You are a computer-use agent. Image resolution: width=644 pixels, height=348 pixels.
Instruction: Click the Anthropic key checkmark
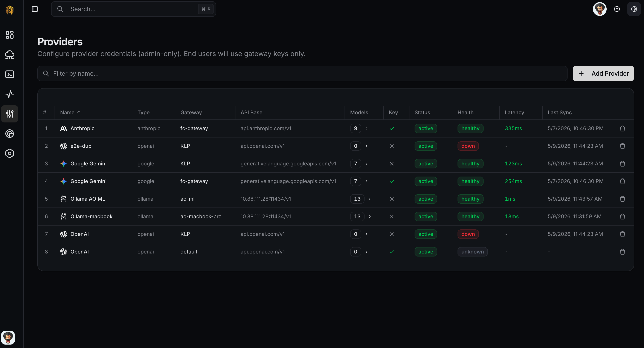tap(392, 128)
